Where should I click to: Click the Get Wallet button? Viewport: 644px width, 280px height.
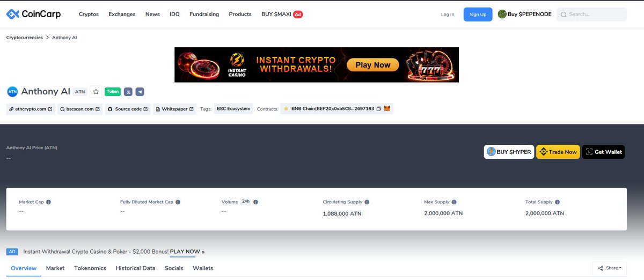[x=603, y=152]
